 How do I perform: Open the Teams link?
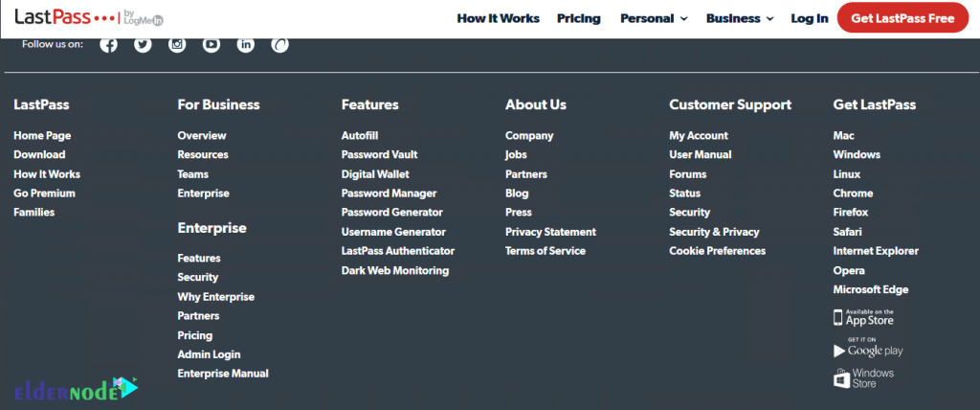coord(193,174)
